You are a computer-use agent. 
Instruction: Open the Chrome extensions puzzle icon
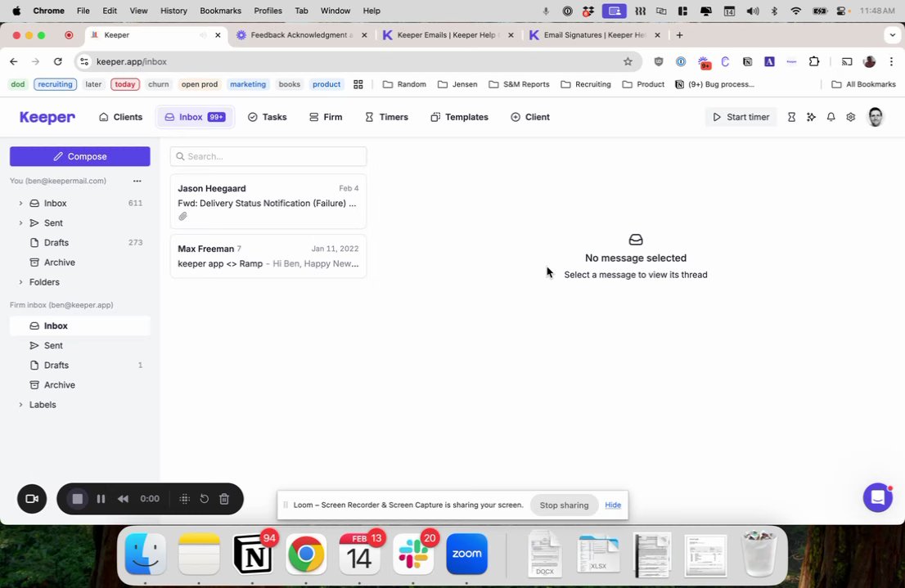pos(814,61)
